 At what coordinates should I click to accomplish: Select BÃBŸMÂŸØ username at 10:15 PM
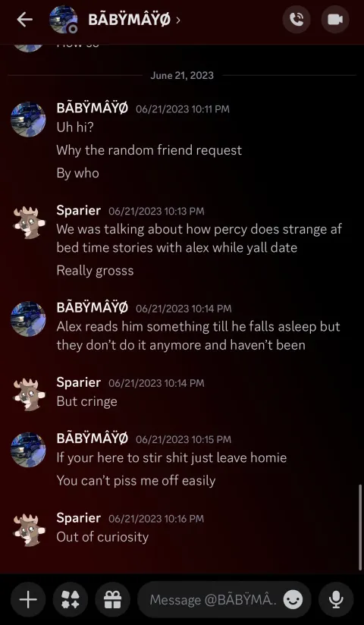coord(92,438)
